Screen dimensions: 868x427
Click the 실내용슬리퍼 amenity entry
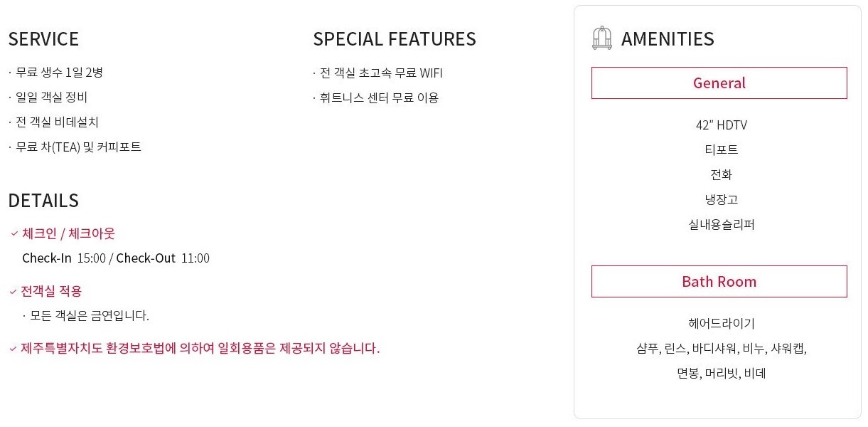click(x=721, y=225)
